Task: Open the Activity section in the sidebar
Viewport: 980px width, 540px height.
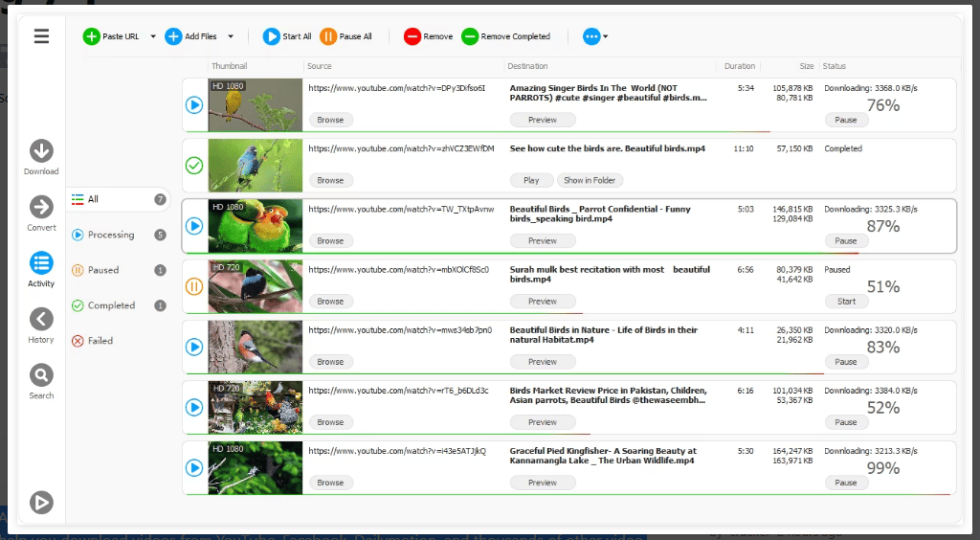Action: (41, 269)
